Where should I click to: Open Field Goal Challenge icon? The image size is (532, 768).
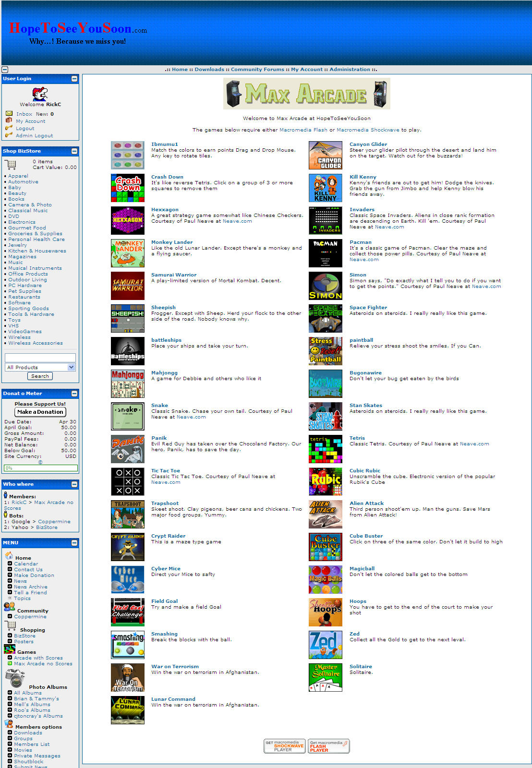click(x=128, y=612)
